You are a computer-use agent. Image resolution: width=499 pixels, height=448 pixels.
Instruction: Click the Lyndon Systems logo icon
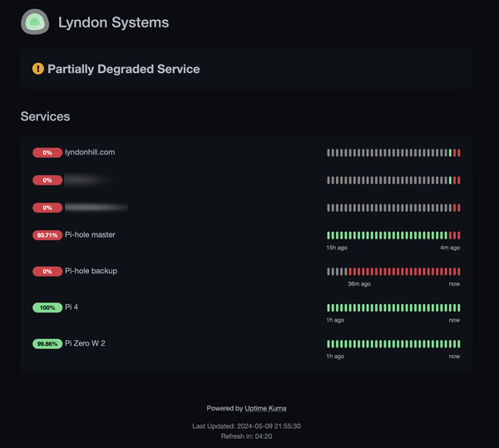35,22
